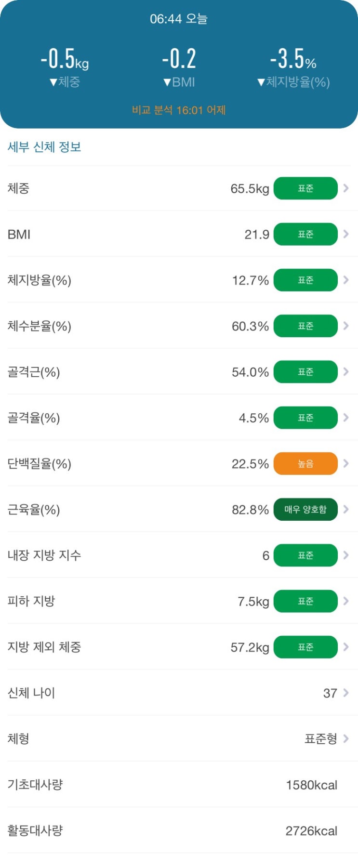
Task: Select the 신체 나이 37 row
Action: click(x=179, y=693)
